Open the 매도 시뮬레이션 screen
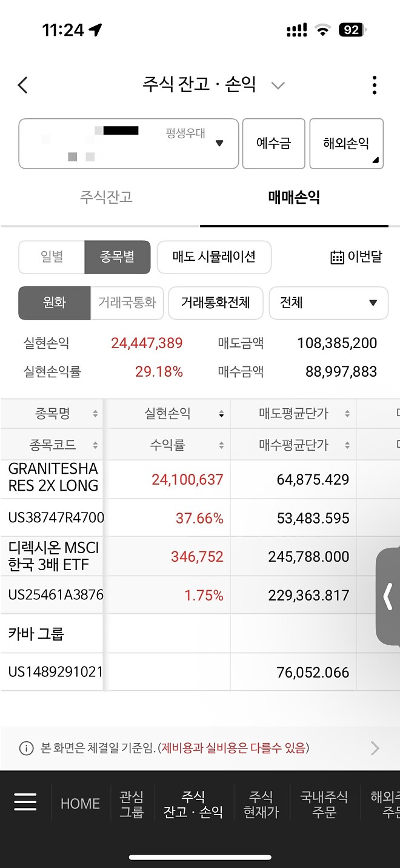The image size is (400, 868). click(x=214, y=257)
